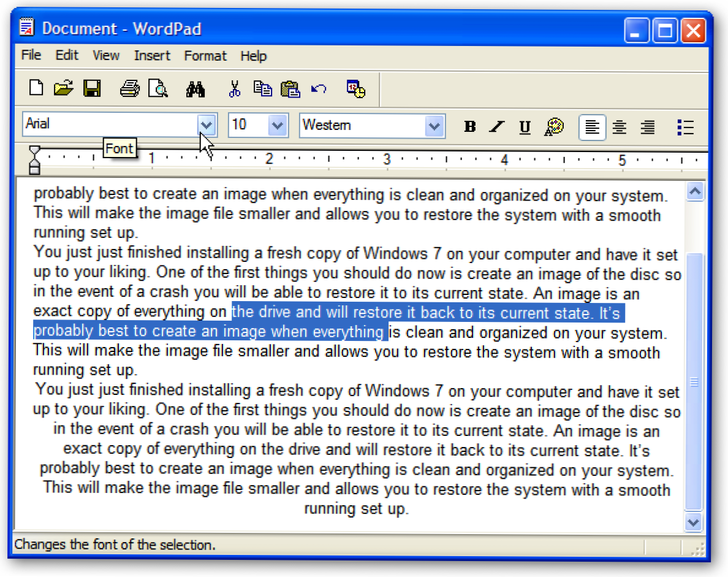This screenshot has width=728, height=577.
Task: Cut the selection with the scissors icon
Action: pos(234,89)
